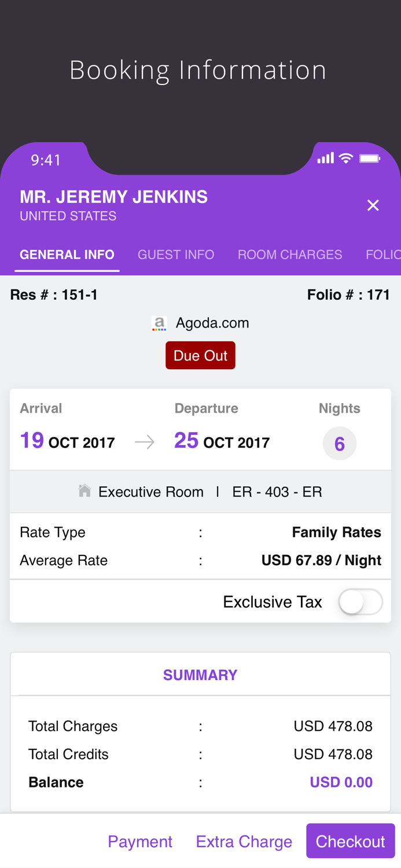
Task: Tap the battery indicator in the status bar
Action: [370, 157]
